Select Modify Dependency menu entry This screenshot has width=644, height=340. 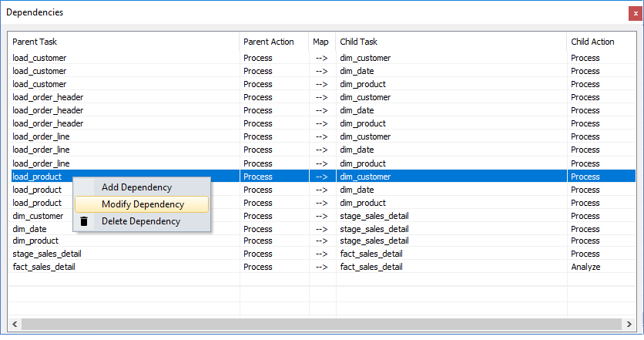pyautogui.click(x=143, y=204)
